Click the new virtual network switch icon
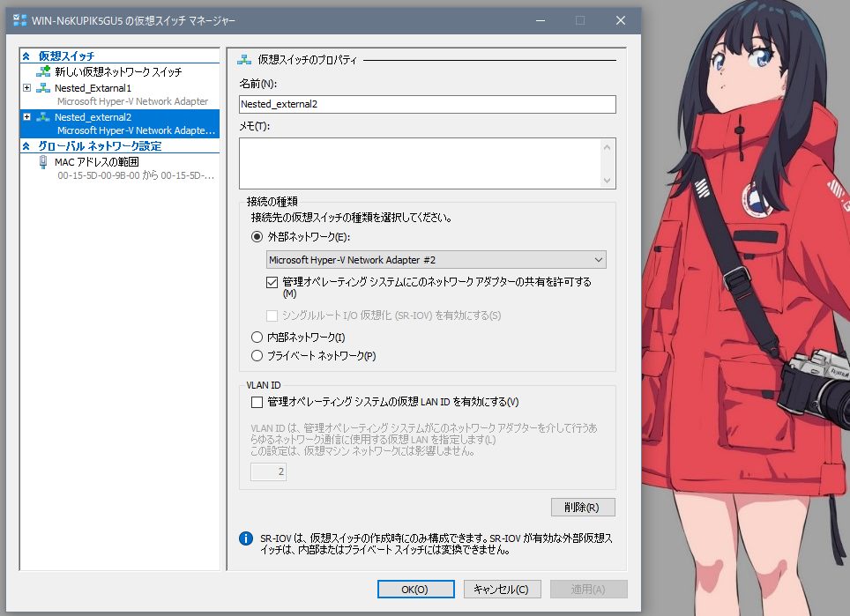The height and width of the screenshot is (616, 850). click(x=43, y=71)
